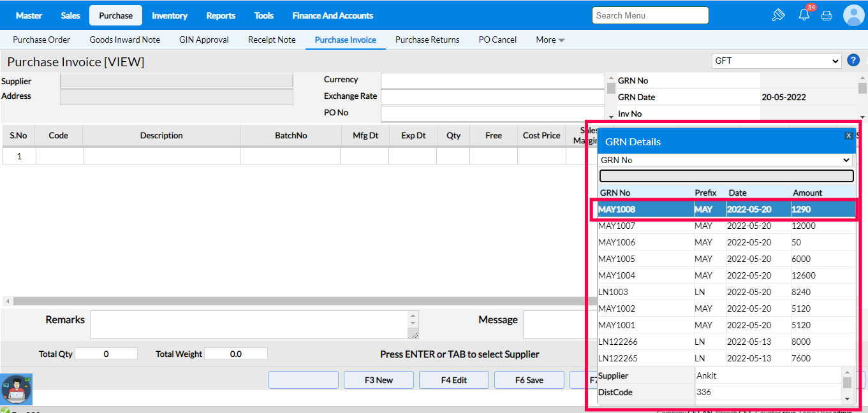The width and height of the screenshot is (868, 413).
Task: Click the Address input field
Action: click(x=177, y=96)
